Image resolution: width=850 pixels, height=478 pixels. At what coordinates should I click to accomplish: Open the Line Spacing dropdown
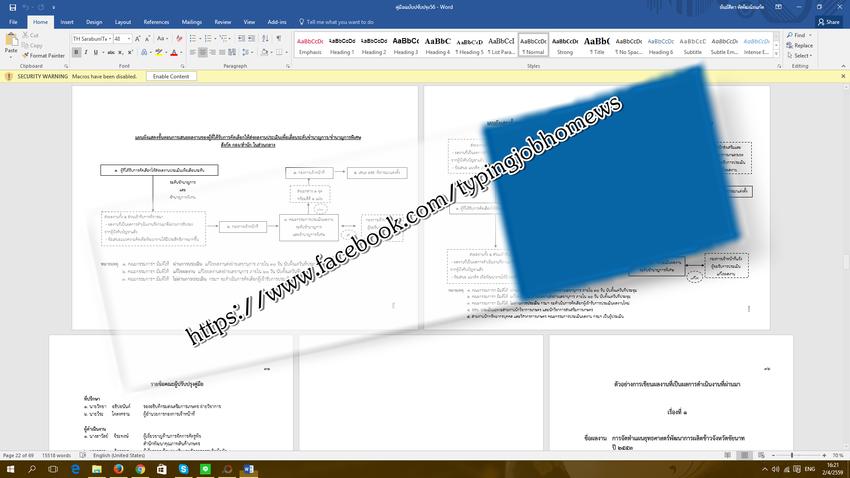coord(246,52)
